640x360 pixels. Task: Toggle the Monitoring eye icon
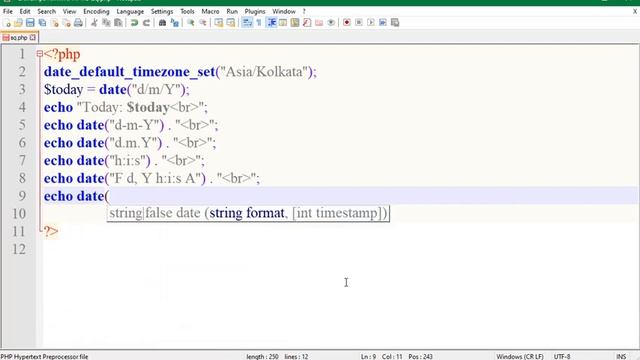click(x=331, y=23)
